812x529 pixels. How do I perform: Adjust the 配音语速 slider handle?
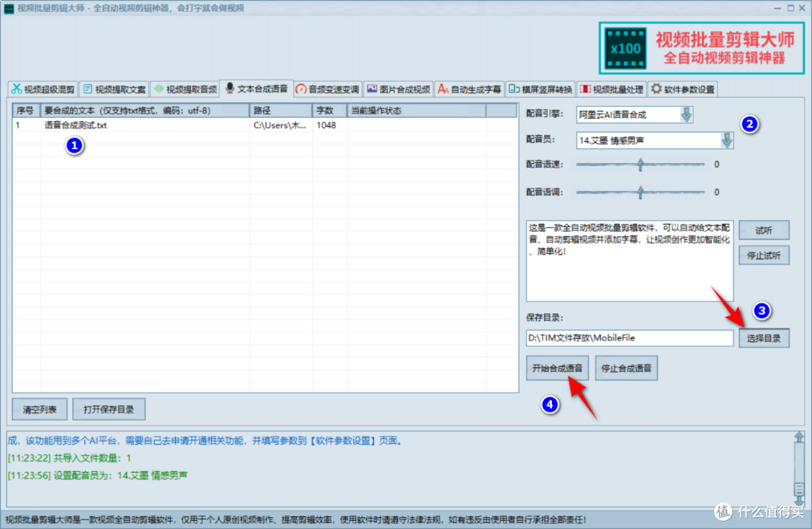(x=641, y=165)
